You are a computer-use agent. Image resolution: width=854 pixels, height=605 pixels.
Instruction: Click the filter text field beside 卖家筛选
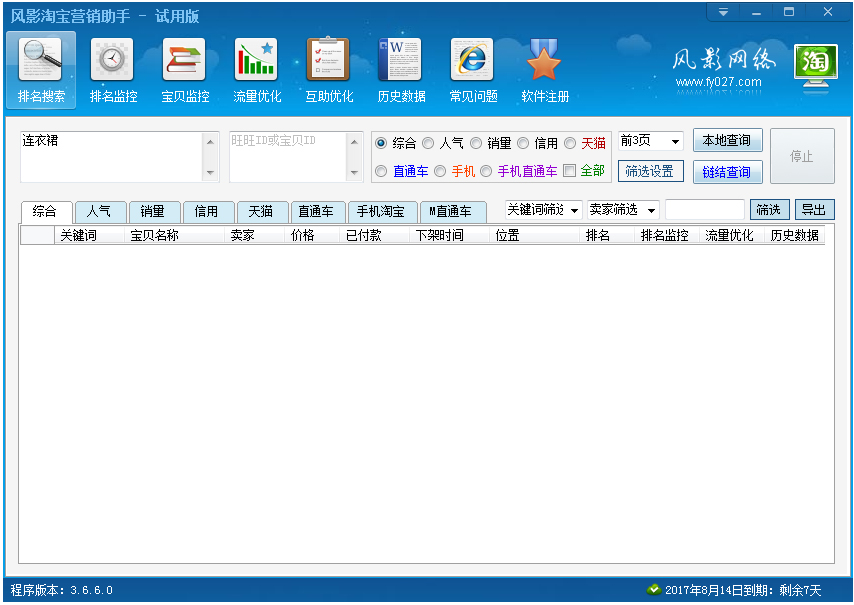pos(705,210)
